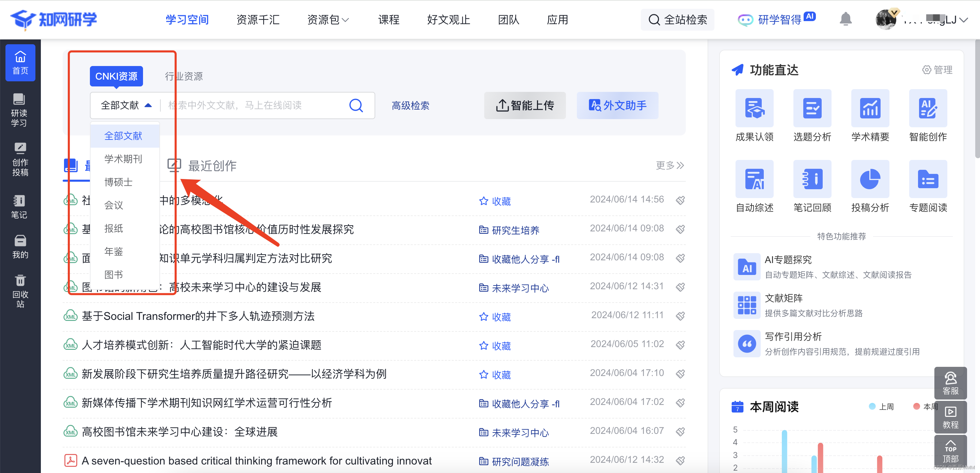980x473 pixels.
Task: Launch the 智能创作 AI writing icon
Action: click(x=928, y=108)
